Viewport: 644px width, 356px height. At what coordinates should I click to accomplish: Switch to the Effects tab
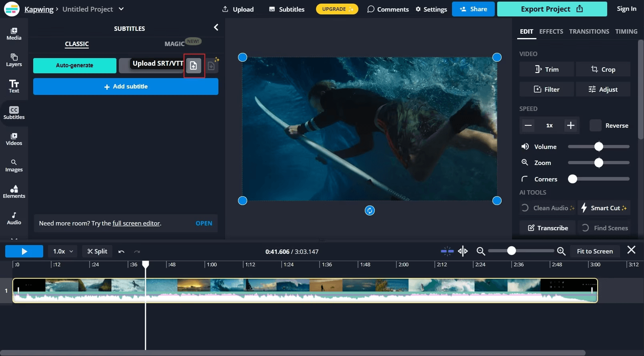pyautogui.click(x=551, y=31)
